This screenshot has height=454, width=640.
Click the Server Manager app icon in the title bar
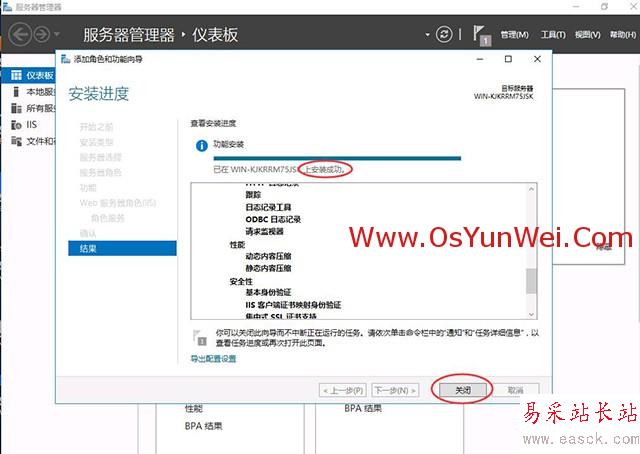[x=7, y=7]
